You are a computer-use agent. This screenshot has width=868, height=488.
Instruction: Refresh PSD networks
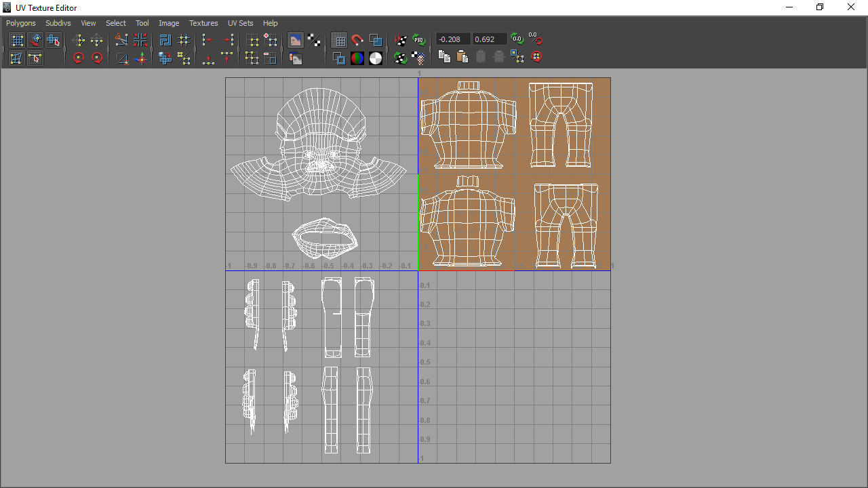(x=419, y=39)
